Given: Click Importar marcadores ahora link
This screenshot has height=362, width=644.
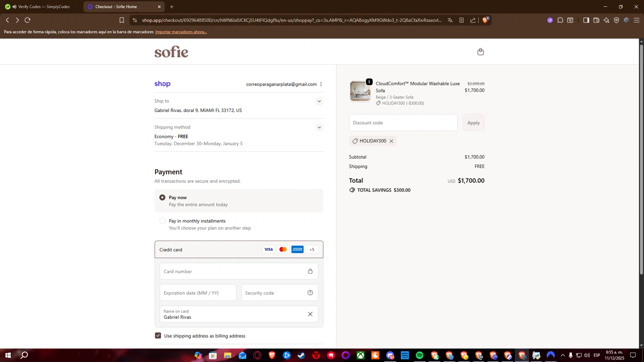Looking at the screenshot, I should (181, 32).
